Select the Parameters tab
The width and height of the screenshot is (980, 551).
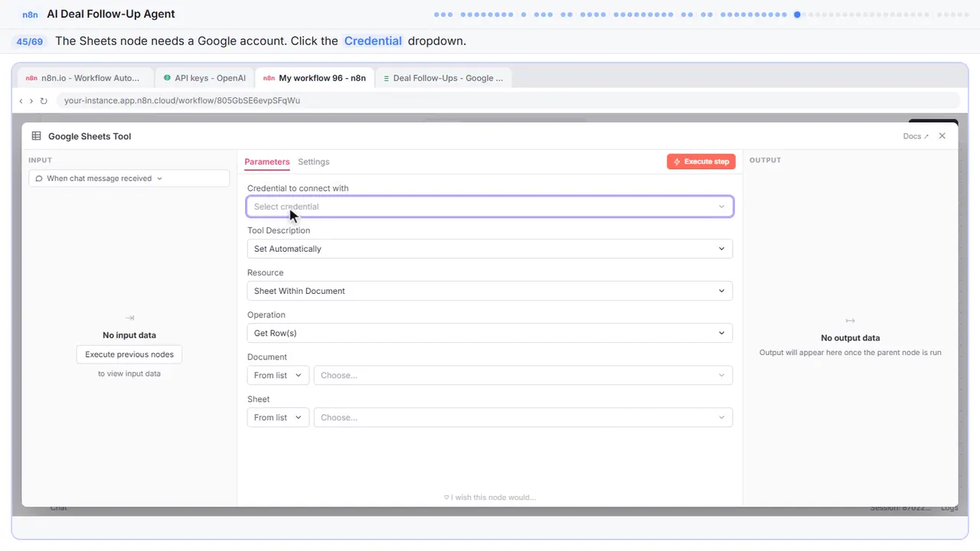click(267, 161)
